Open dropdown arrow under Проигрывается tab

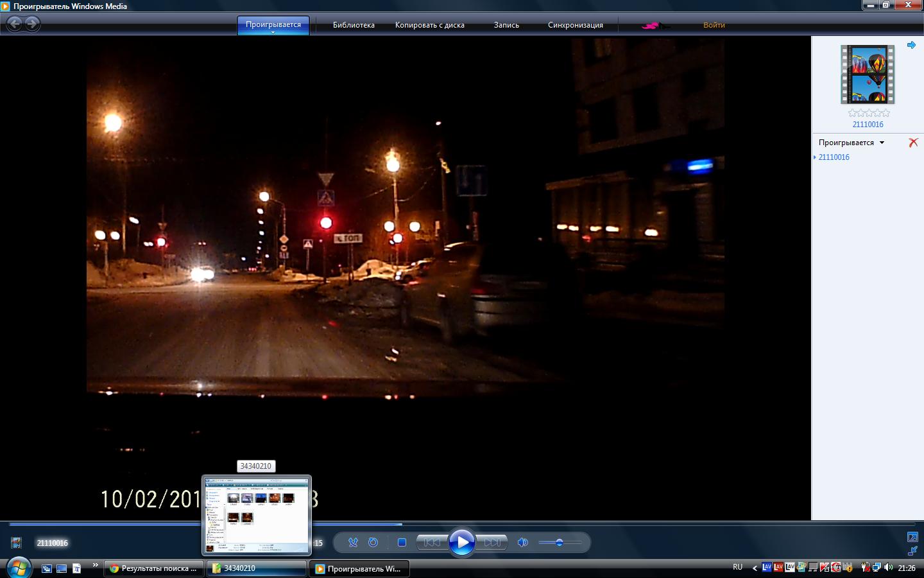coord(273,32)
